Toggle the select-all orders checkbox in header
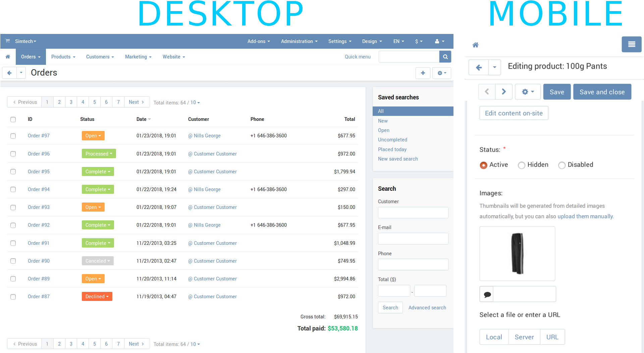 click(13, 120)
